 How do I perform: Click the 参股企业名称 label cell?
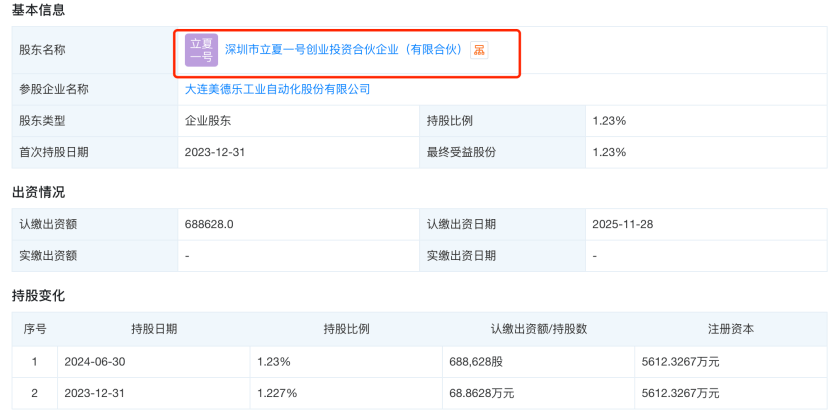click(x=95, y=89)
